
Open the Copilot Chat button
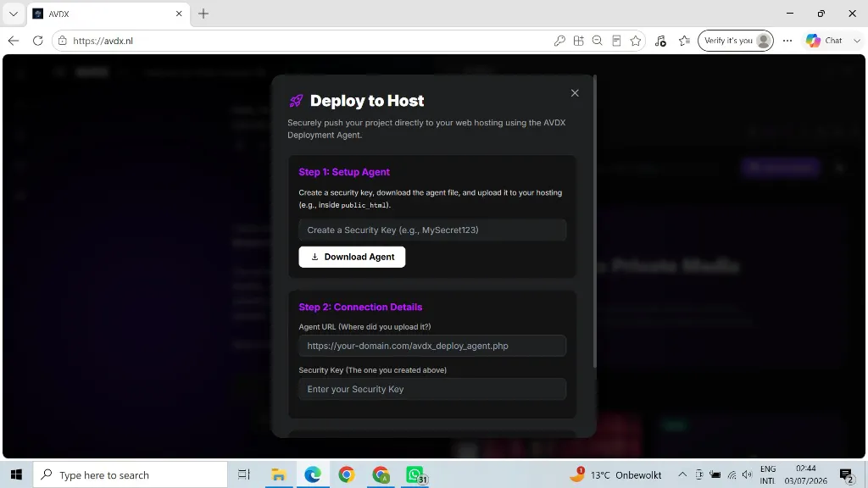coord(824,41)
